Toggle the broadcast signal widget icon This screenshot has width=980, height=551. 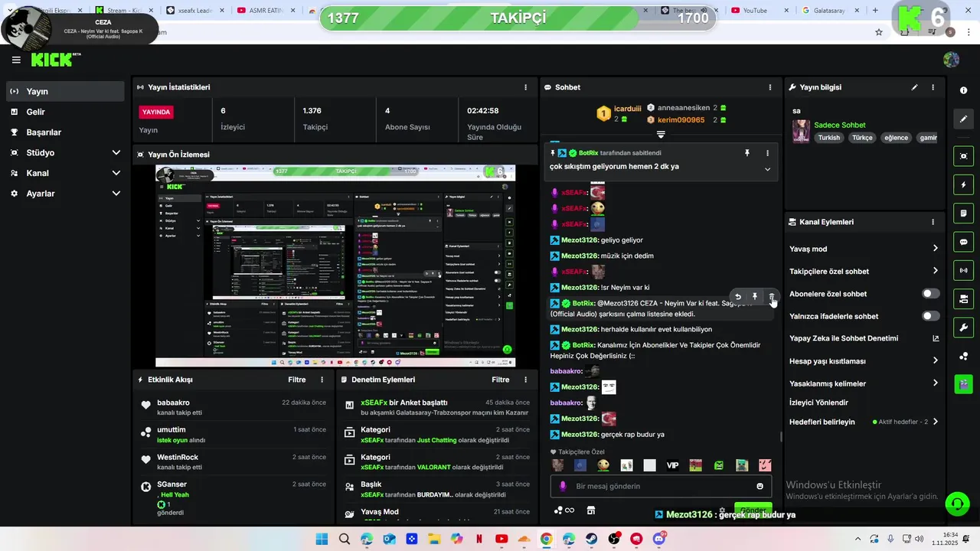coord(963,270)
